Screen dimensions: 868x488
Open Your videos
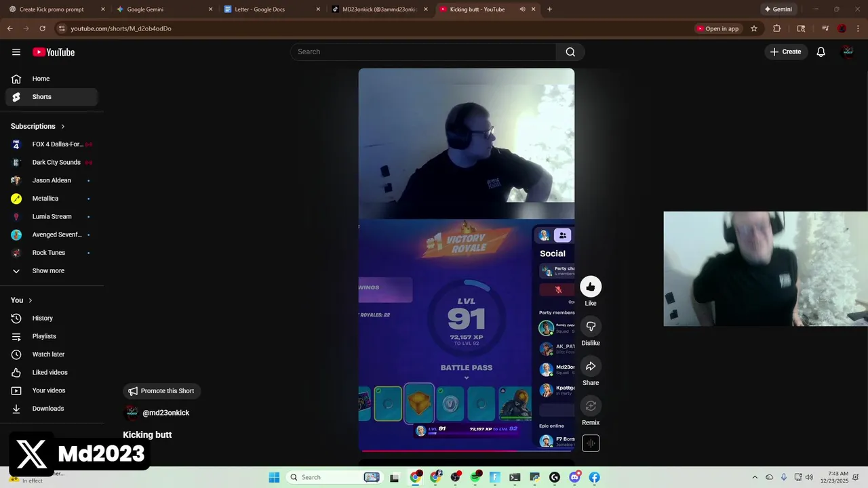(51, 390)
